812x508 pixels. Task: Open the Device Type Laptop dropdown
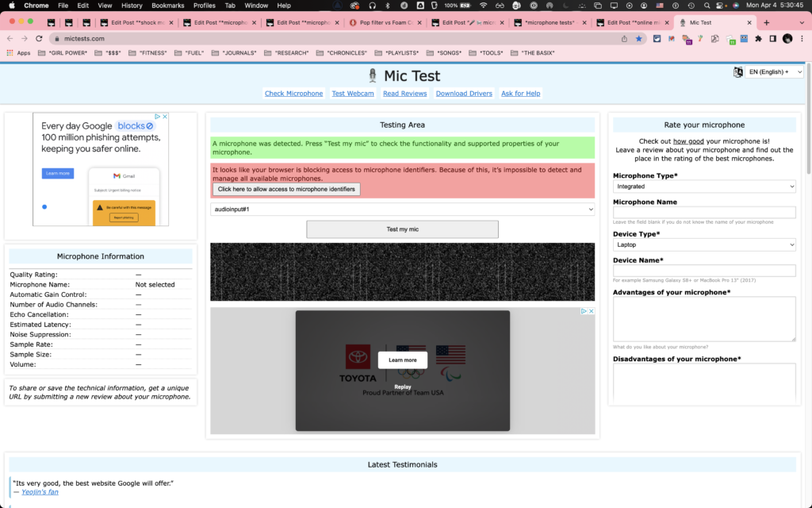click(x=704, y=244)
